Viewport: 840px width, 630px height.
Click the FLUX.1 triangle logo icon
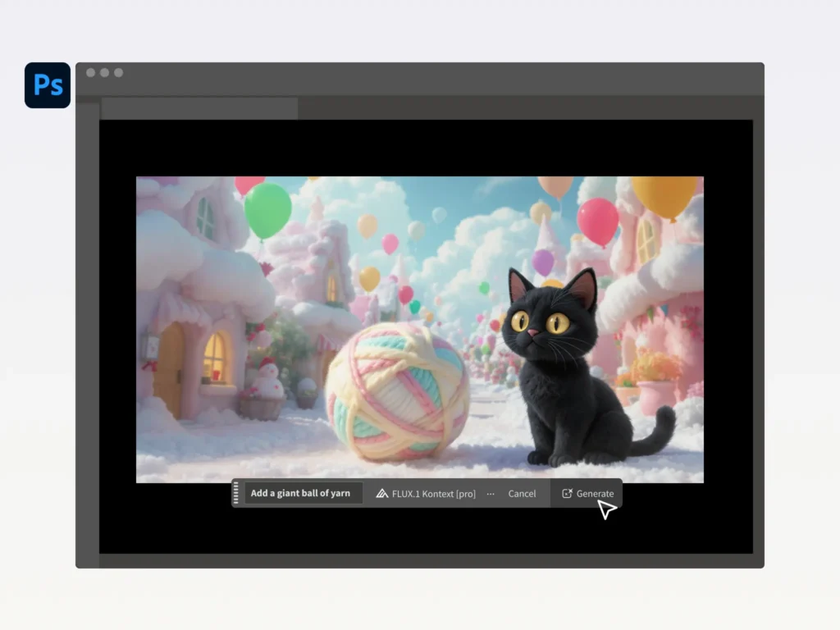tap(382, 494)
